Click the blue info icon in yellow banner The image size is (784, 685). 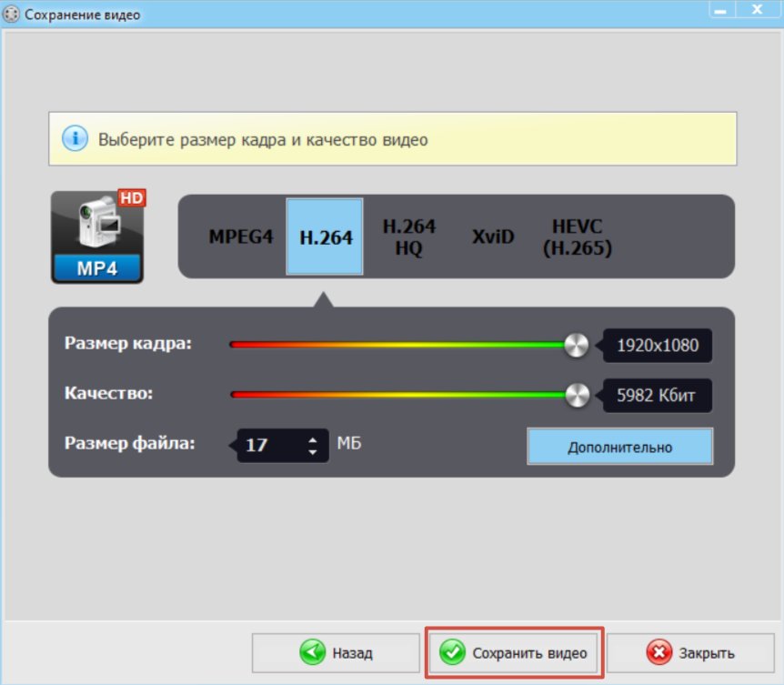[x=74, y=139]
